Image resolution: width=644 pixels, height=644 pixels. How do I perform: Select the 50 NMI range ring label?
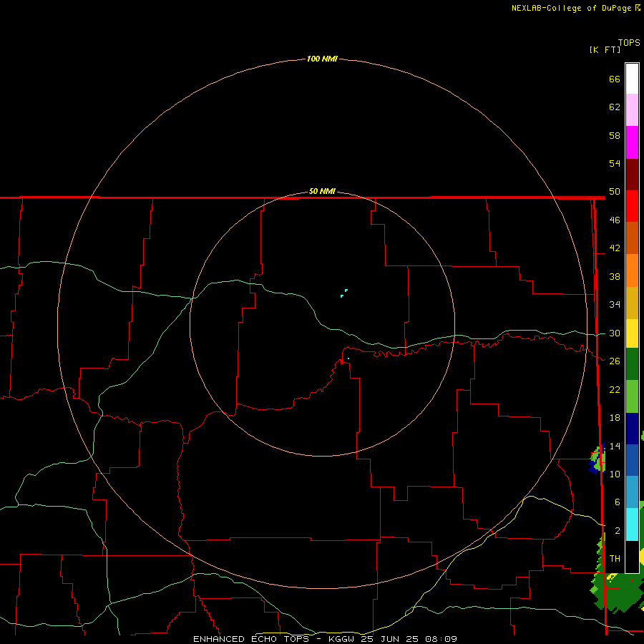click(x=322, y=191)
